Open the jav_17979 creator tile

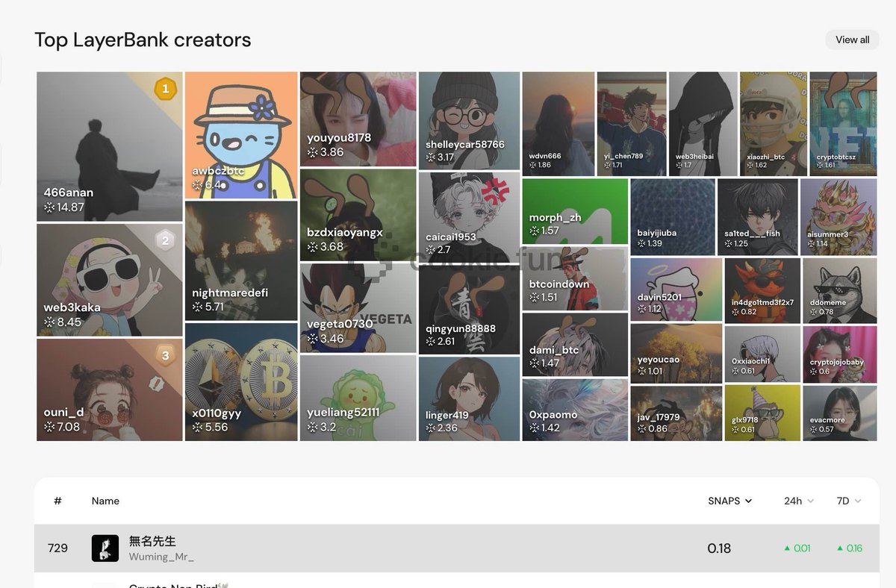[x=676, y=413]
